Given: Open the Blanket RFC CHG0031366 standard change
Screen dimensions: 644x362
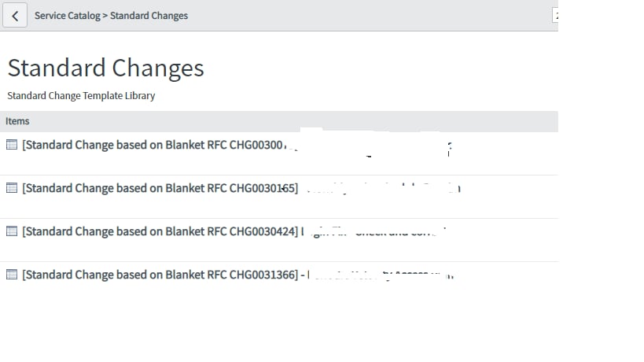Looking at the screenshot, I should pyautogui.click(x=160, y=275).
